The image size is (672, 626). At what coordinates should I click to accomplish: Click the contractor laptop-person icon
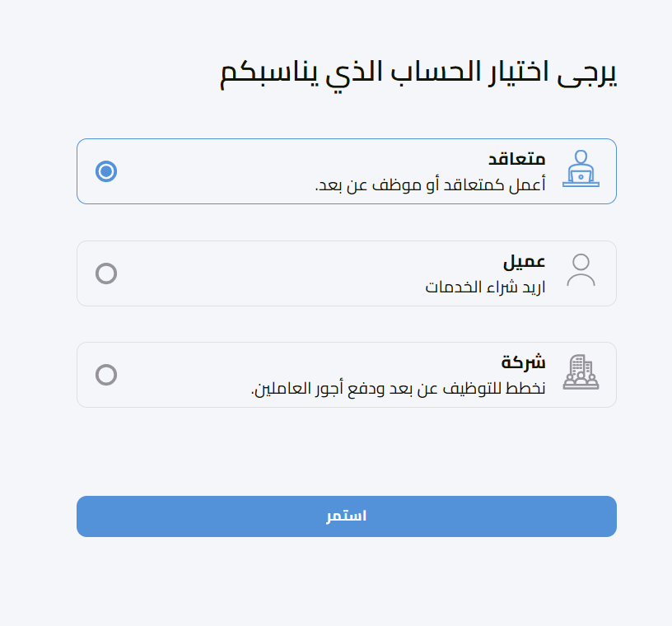581,170
